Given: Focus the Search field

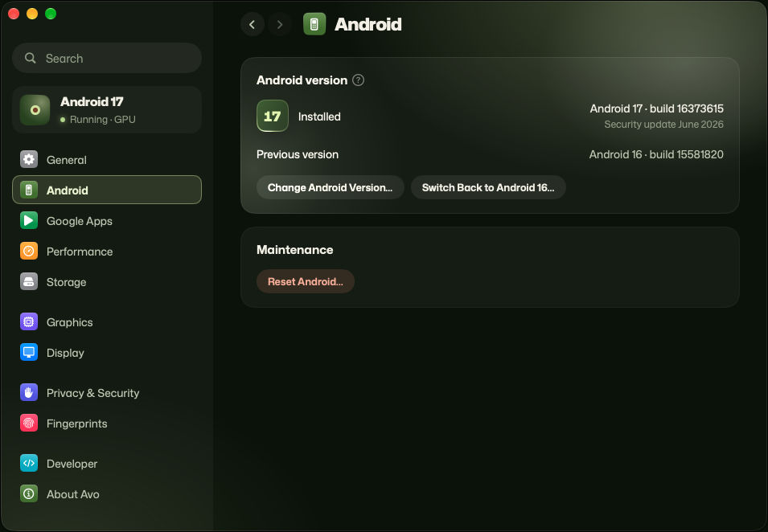Looking at the screenshot, I should tap(107, 58).
